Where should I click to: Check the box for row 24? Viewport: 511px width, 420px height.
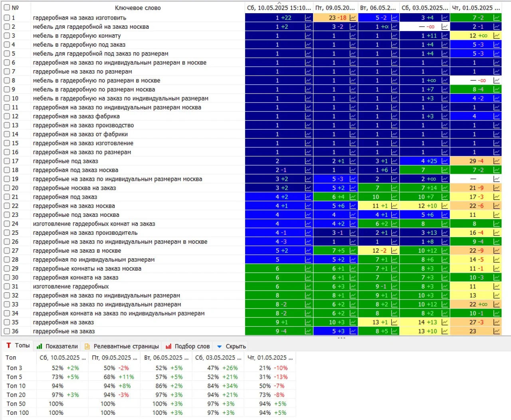click(x=7, y=224)
